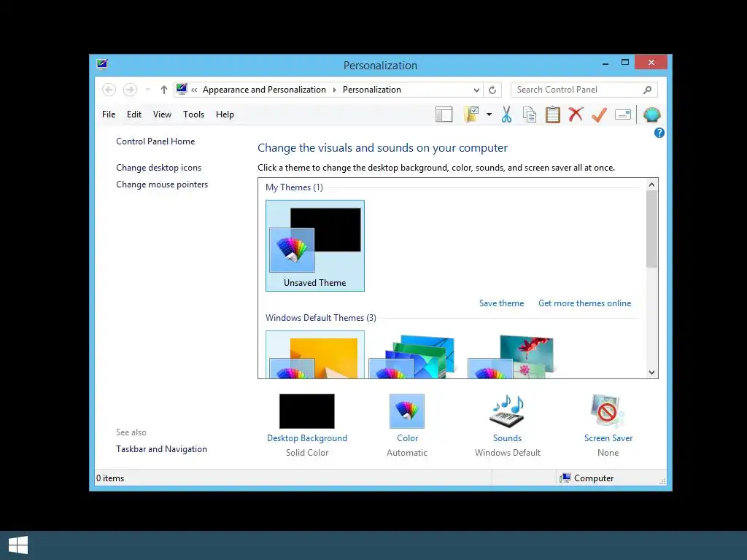
Task: Click the Save theme link
Action: pyautogui.click(x=501, y=303)
